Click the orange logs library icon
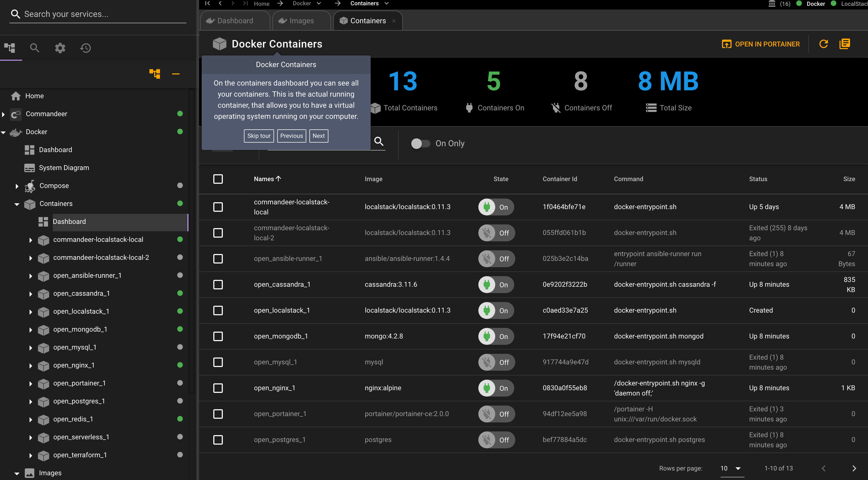 [845, 44]
